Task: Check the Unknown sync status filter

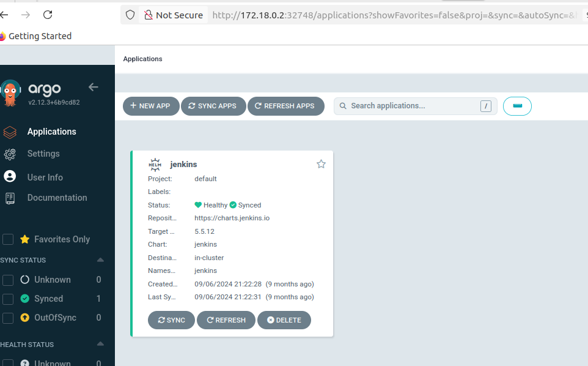Action: (x=8, y=280)
